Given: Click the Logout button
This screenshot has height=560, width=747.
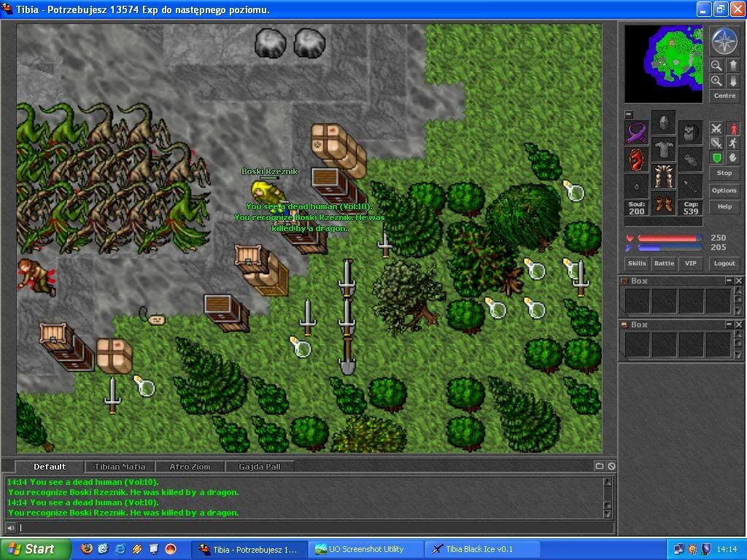Looking at the screenshot, I should (x=724, y=263).
